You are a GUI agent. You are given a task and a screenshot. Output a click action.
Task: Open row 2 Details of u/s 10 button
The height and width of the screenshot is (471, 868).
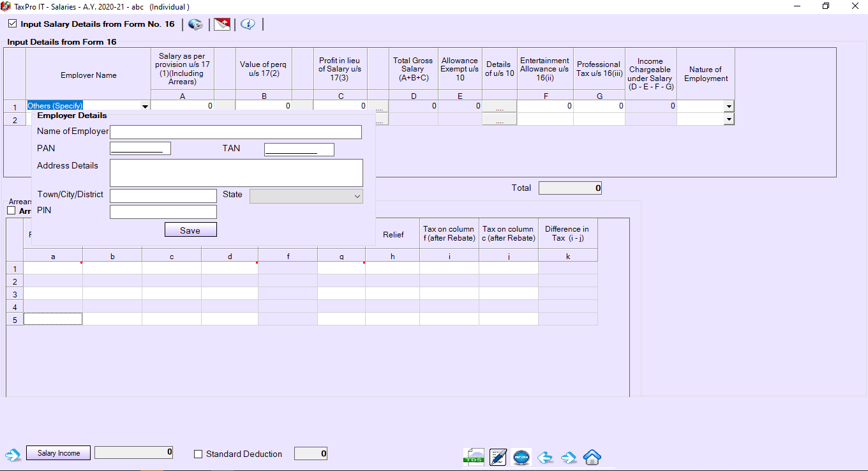[x=499, y=119]
